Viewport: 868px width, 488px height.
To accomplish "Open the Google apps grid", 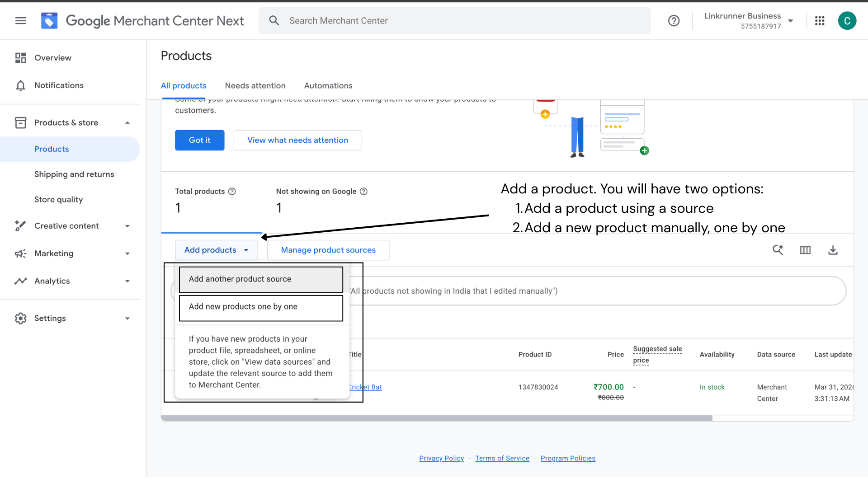I will [820, 21].
